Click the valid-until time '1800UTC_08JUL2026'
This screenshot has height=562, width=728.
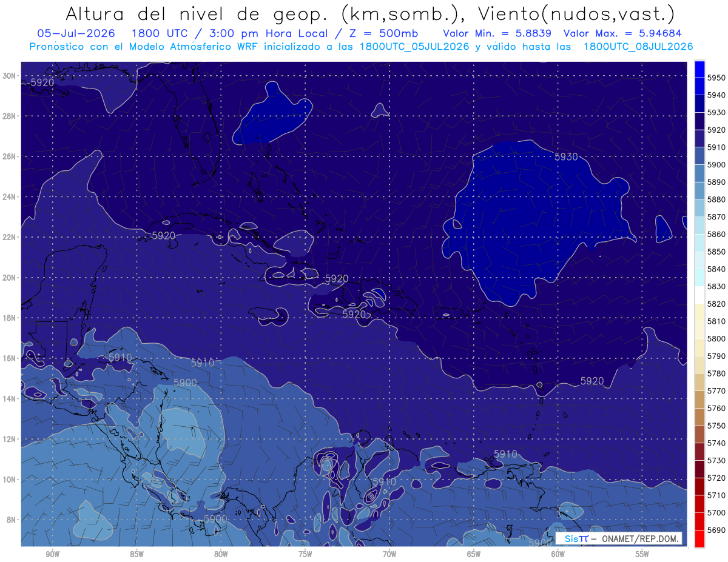(x=638, y=46)
